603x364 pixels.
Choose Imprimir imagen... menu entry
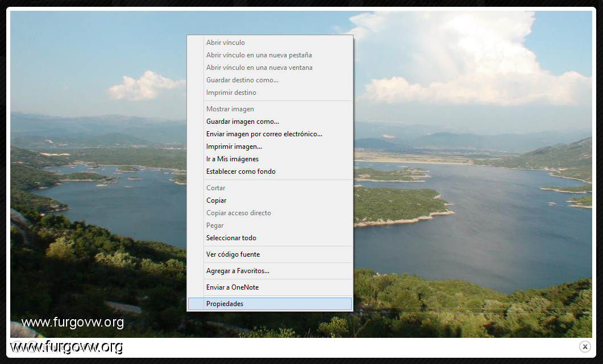pyautogui.click(x=270, y=147)
